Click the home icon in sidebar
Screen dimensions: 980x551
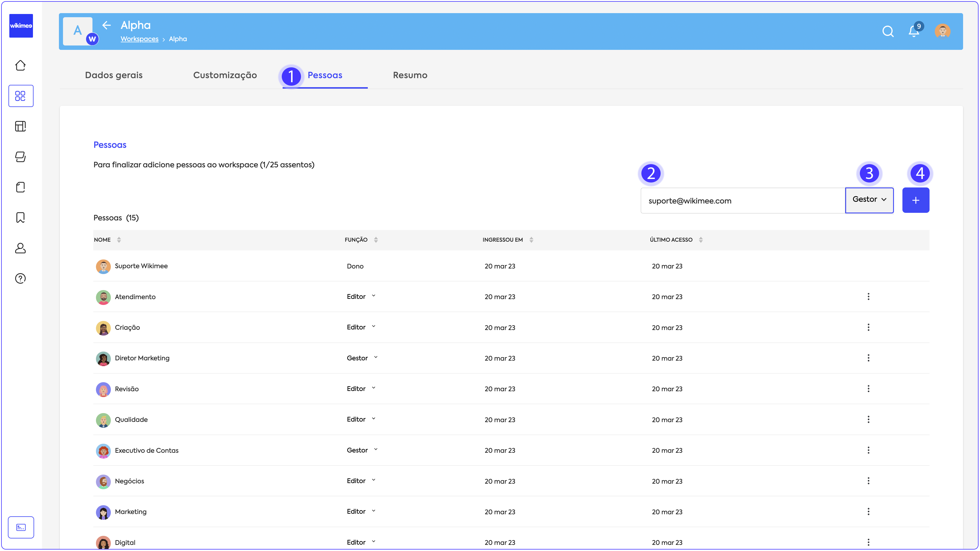(20, 65)
